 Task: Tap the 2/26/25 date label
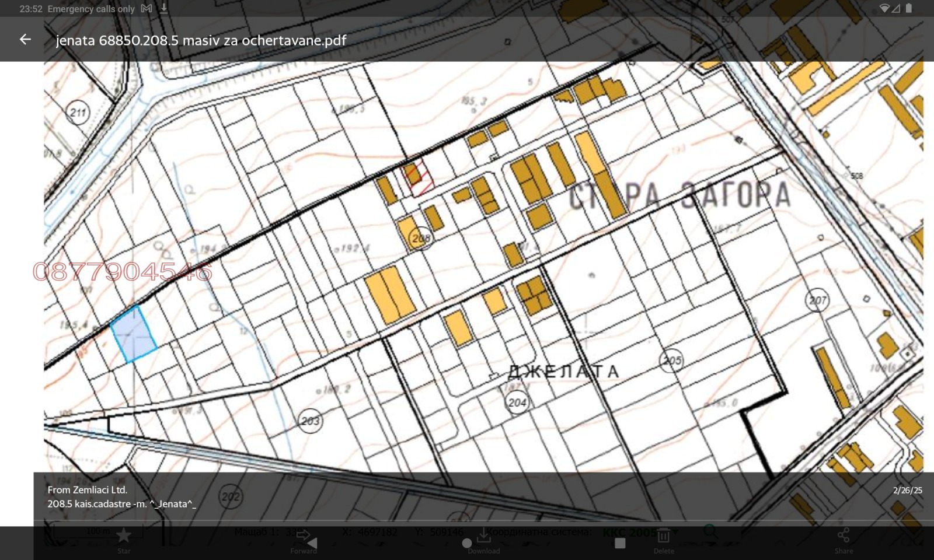(907, 490)
